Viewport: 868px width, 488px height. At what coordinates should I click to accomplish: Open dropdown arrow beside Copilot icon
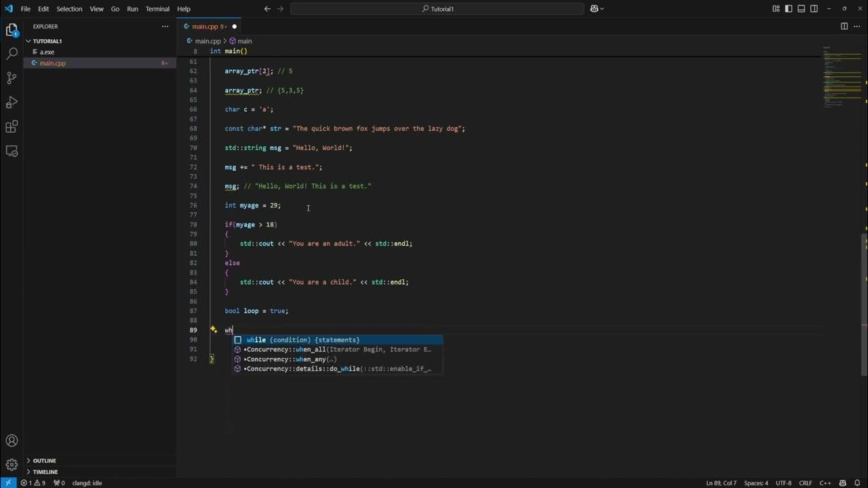pos(602,9)
